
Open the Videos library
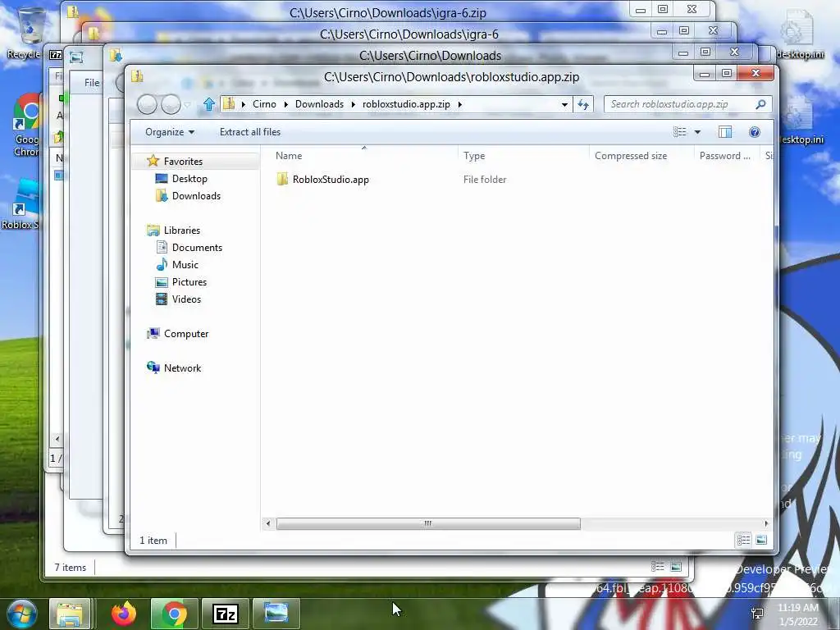click(x=186, y=299)
